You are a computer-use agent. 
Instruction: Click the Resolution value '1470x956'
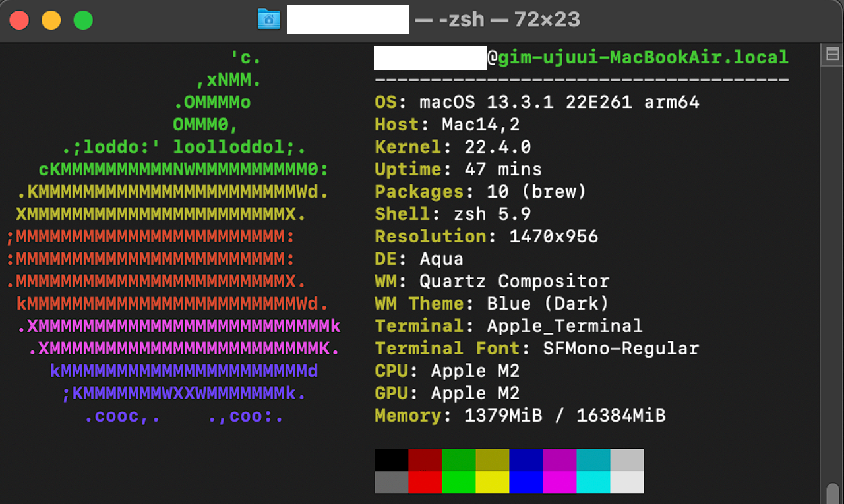tap(553, 237)
